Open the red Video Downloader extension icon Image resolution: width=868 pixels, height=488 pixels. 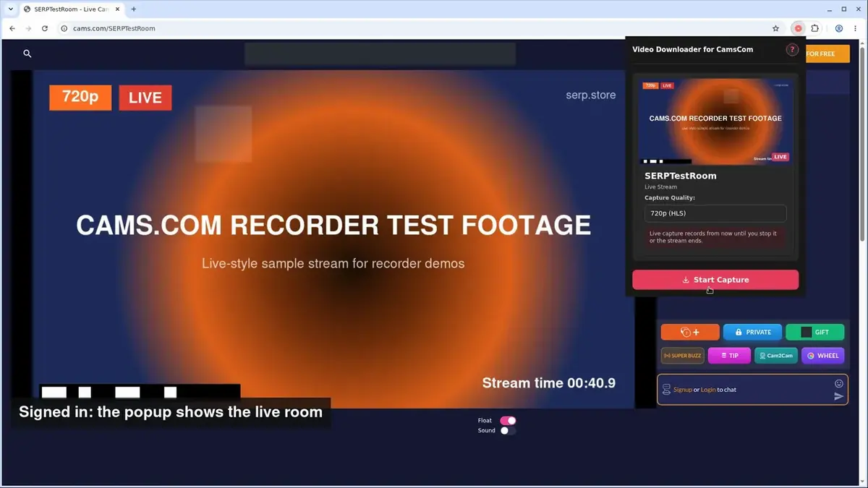click(x=799, y=28)
